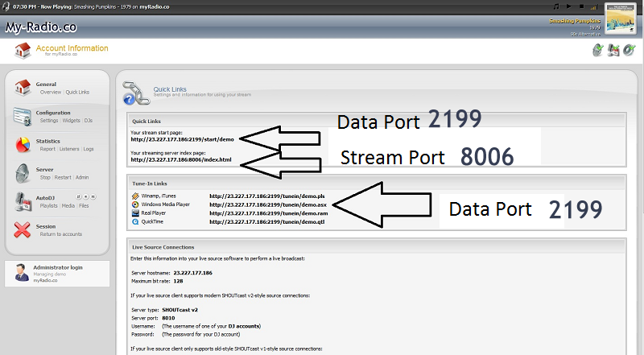Viewport: 644px width, 355px height.
Task: Restart the server from the sidebar
Action: (62, 177)
